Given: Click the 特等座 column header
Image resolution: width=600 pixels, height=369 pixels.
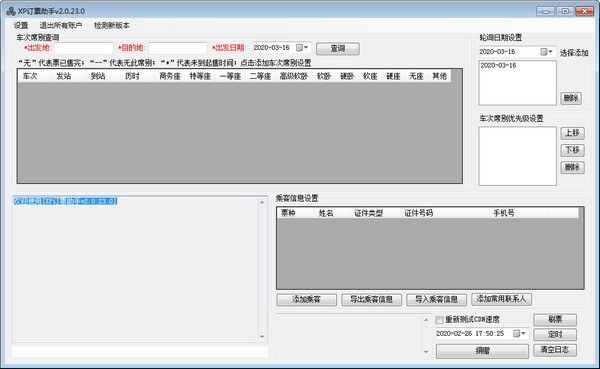Looking at the screenshot, I should (x=200, y=76).
